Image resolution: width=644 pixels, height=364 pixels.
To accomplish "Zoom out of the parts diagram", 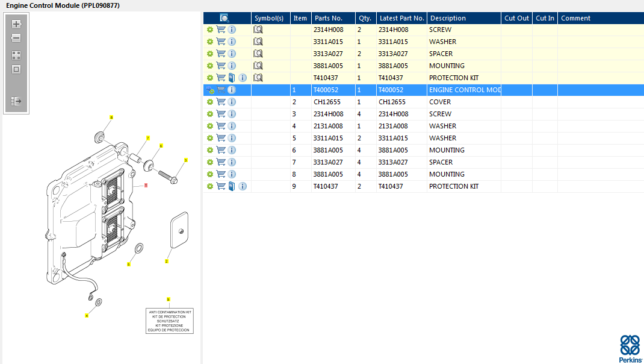I will 16,38.
